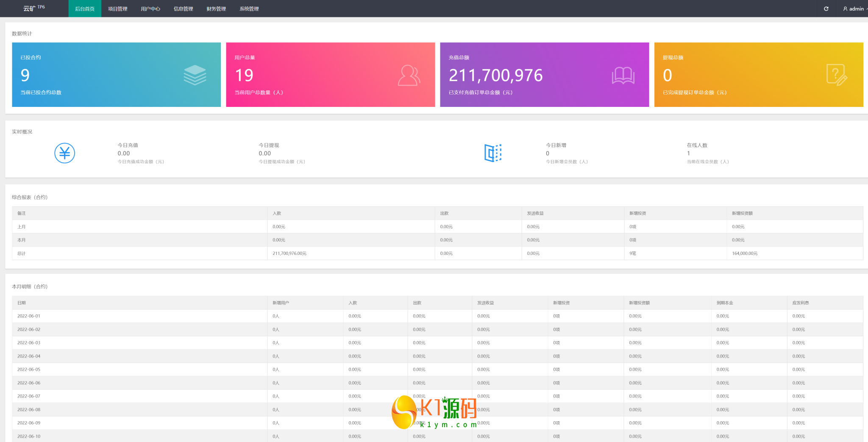Open the 用户中心 menu
868x442 pixels.
click(150, 8)
